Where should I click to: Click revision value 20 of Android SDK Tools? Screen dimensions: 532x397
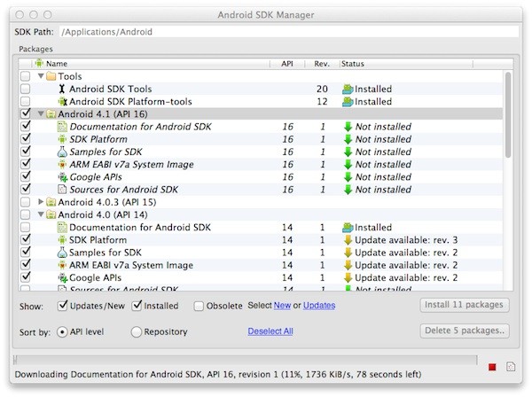click(x=322, y=89)
